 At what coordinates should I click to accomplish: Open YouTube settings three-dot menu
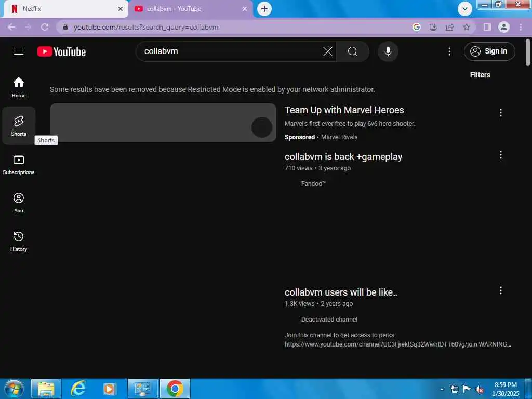(x=449, y=51)
